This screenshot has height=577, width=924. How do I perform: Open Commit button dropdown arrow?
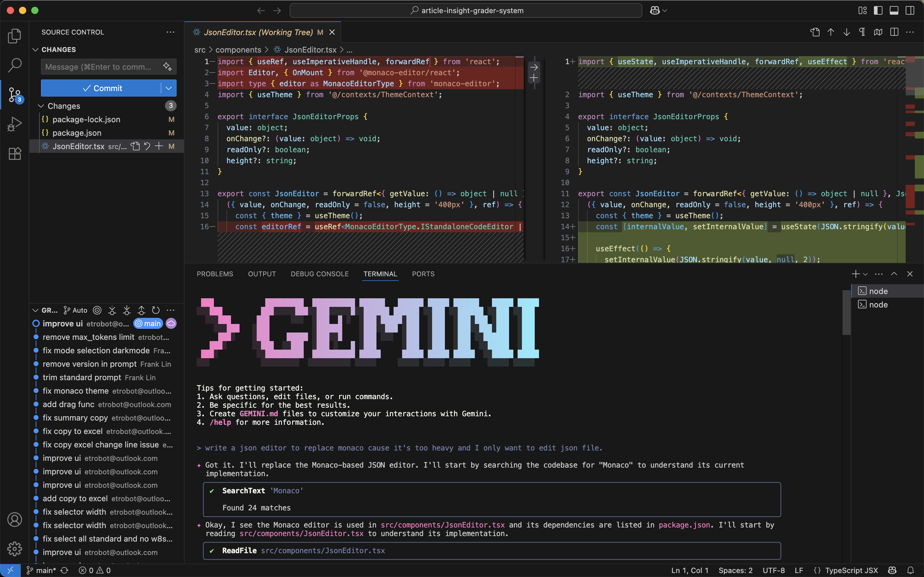(169, 88)
